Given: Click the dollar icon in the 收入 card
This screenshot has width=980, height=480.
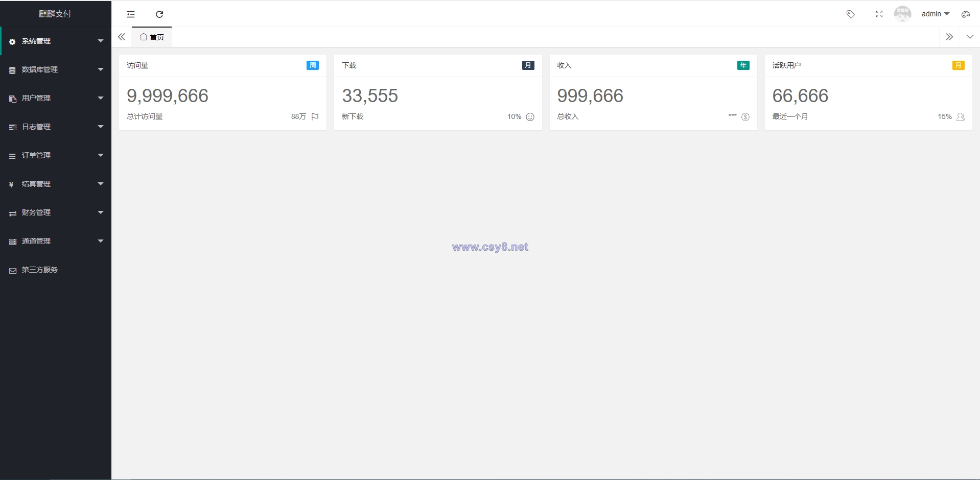Looking at the screenshot, I should click(745, 117).
